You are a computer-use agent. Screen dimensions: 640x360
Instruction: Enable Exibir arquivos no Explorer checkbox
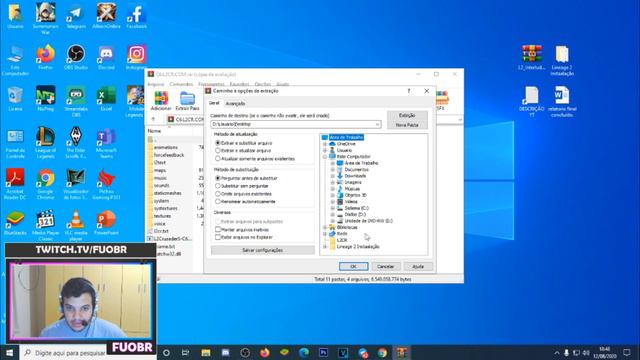pos(218,237)
